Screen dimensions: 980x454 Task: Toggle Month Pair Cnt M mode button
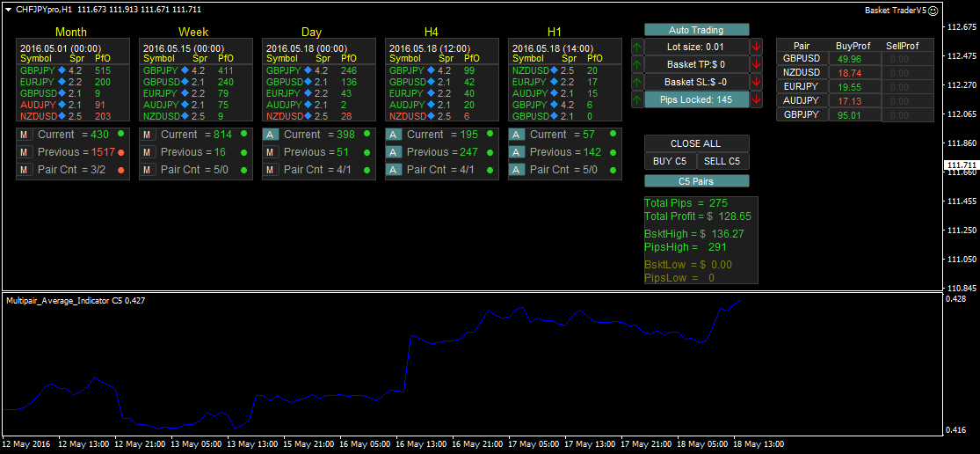[x=24, y=170]
